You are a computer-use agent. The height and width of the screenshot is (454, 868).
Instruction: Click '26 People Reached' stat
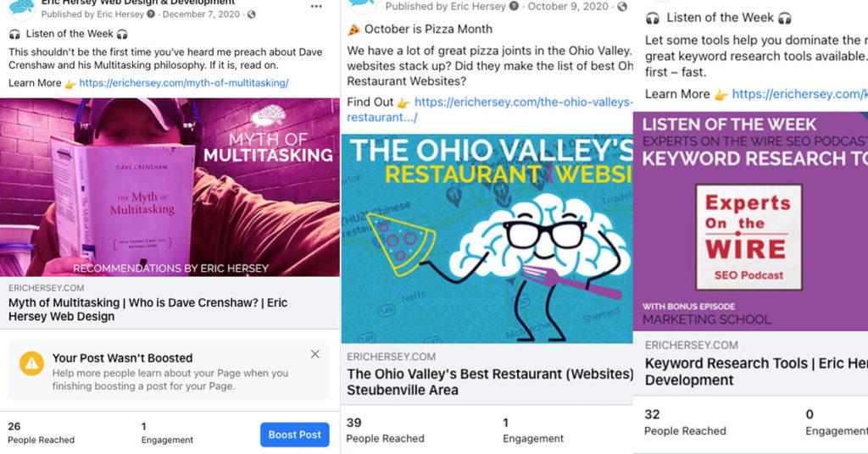[x=41, y=432]
